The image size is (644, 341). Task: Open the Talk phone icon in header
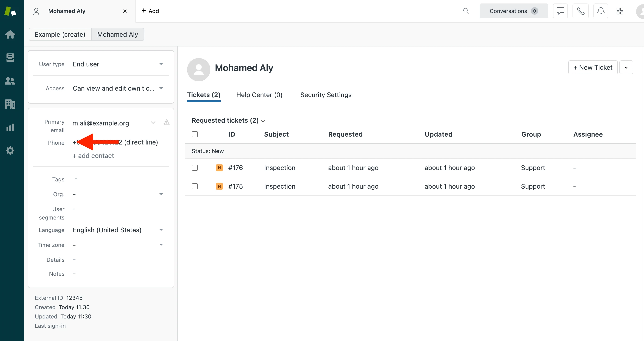click(x=580, y=11)
